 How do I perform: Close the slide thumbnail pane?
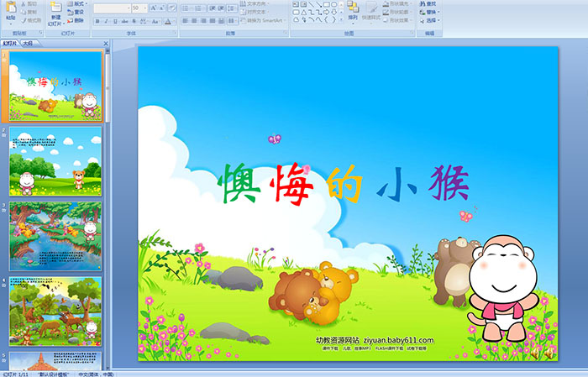(106, 42)
